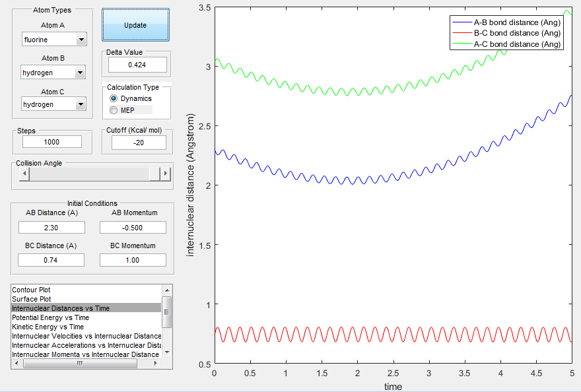The image size is (581, 392).
Task: Choose the MEP radio button
Action: click(x=114, y=110)
